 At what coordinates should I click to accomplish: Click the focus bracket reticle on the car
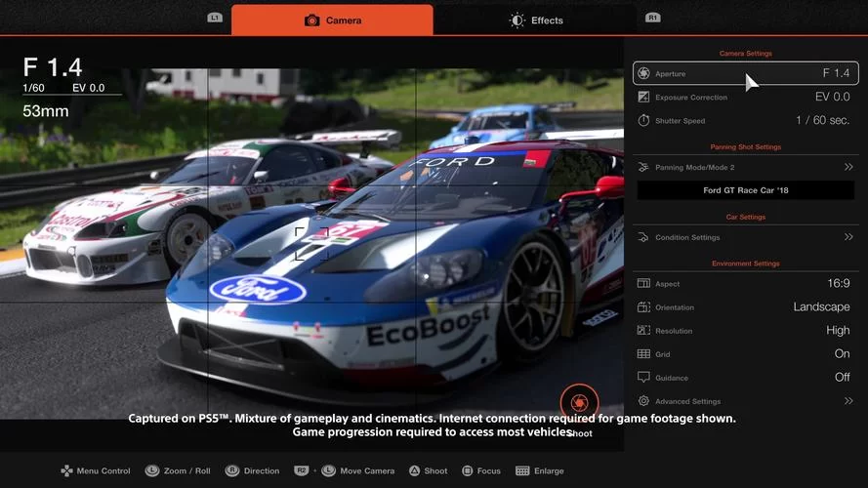point(311,243)
